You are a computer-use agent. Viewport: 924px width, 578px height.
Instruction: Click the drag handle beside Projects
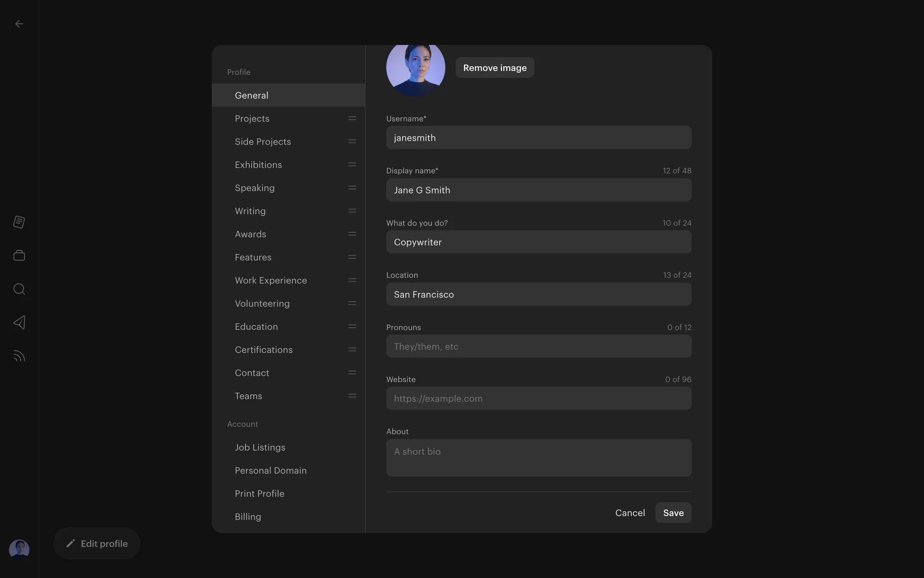click(x=352, y=118)
